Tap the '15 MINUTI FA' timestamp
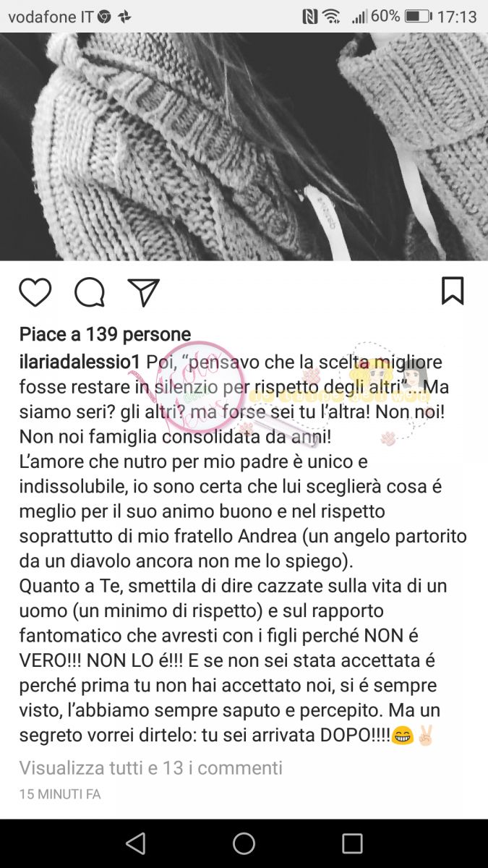The width and height of the screenshot is (488, 868). click(x=60, y=794)
